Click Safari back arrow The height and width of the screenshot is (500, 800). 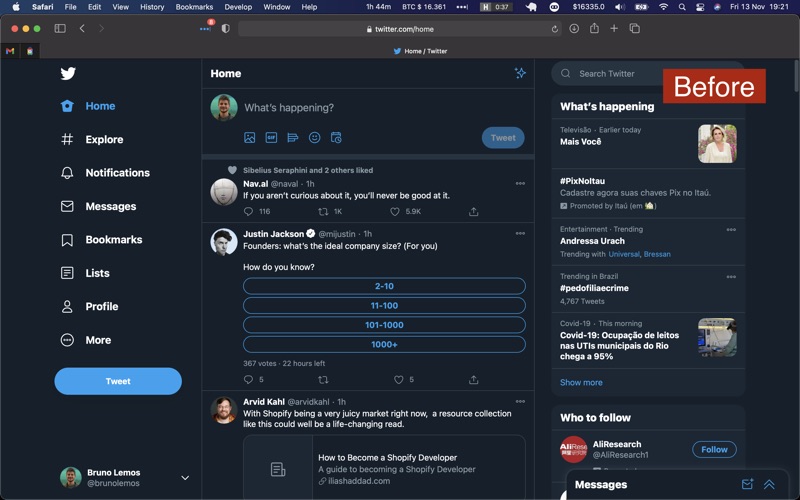point(82,29)
